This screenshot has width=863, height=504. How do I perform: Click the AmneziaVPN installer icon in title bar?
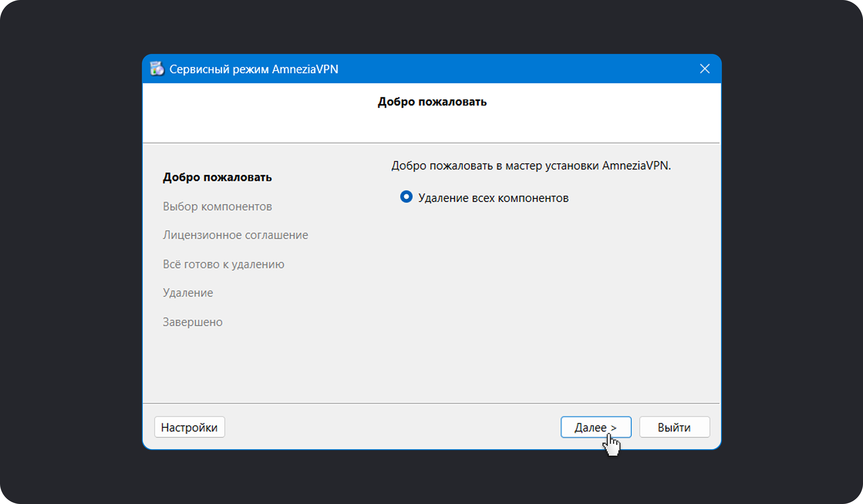(157, 69)
